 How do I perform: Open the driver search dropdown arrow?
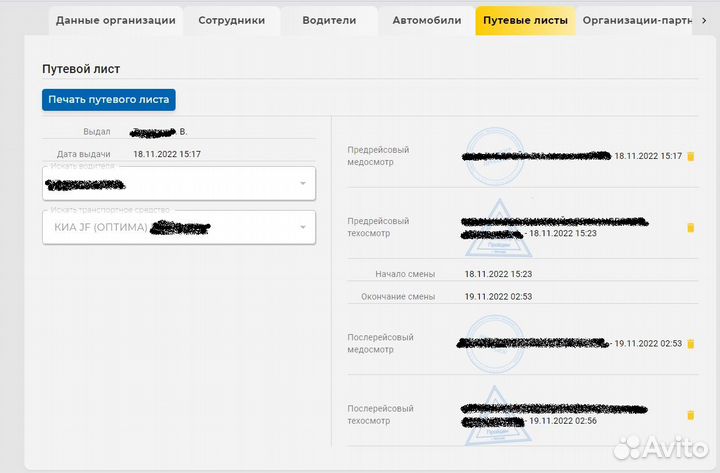(x=303, y=183)
